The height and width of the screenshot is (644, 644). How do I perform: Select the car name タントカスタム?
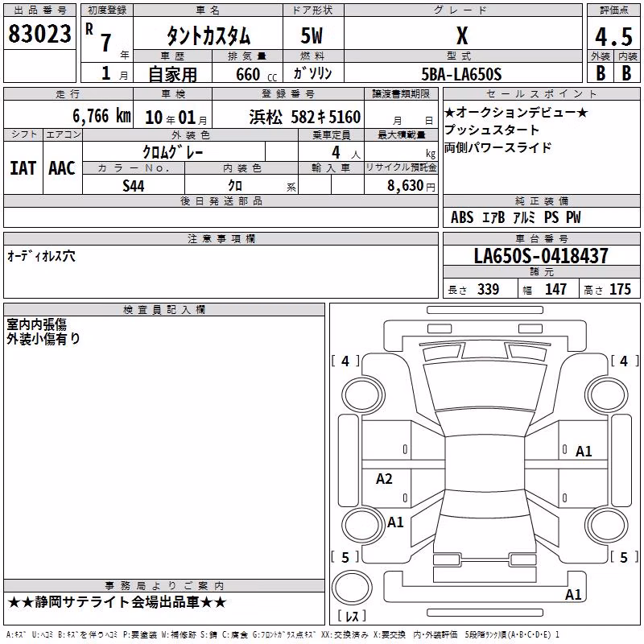[x=208, y=35]
